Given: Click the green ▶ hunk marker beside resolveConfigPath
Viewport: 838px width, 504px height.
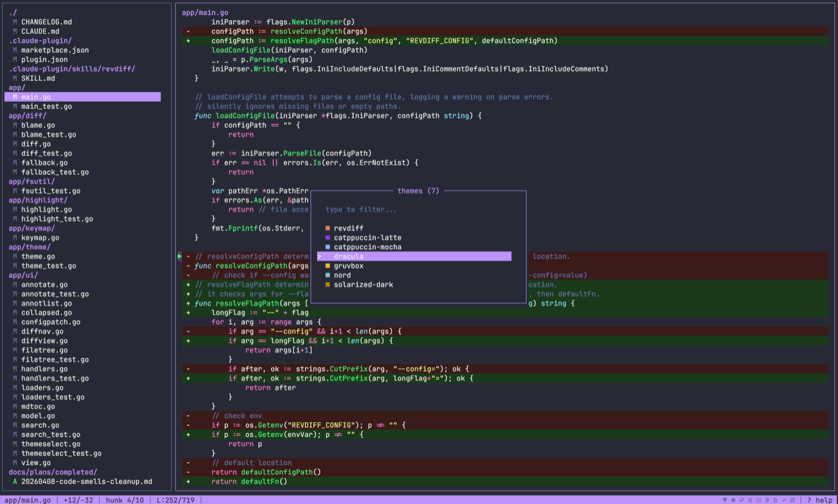Looking at the screenshot, I should coord(180,256).
